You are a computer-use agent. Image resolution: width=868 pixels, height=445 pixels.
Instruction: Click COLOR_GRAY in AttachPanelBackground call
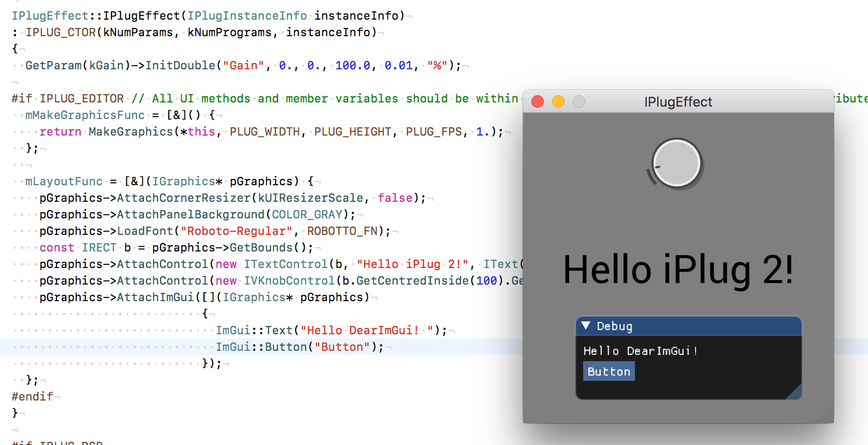pos(307,215)
